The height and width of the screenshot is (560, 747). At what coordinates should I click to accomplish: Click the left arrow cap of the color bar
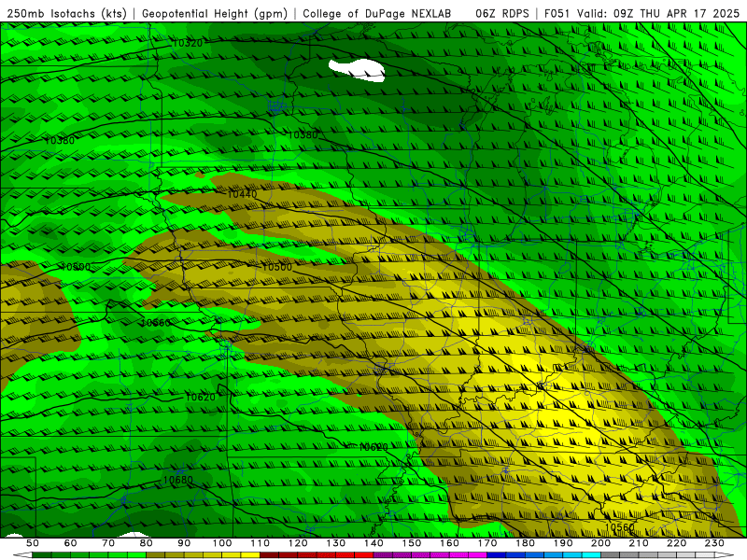click(22, 554)
